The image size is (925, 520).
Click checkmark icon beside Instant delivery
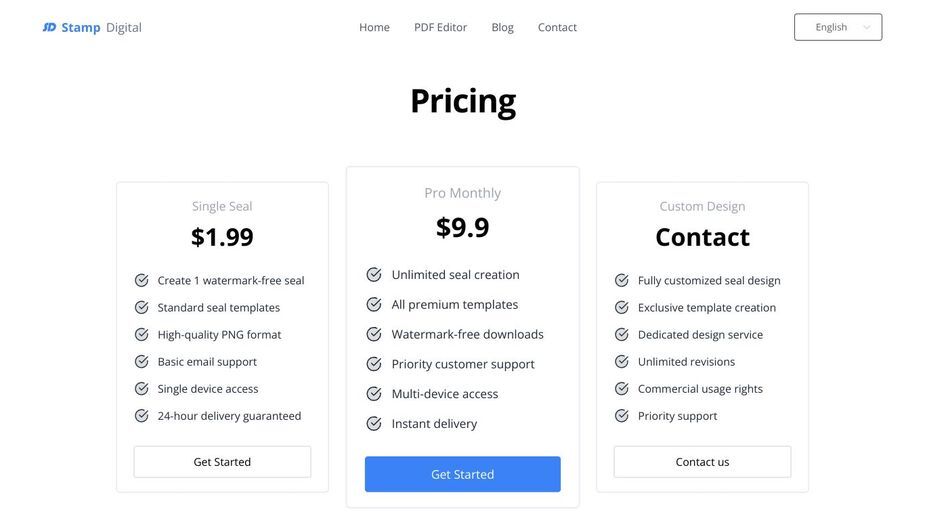coord(374,424)
